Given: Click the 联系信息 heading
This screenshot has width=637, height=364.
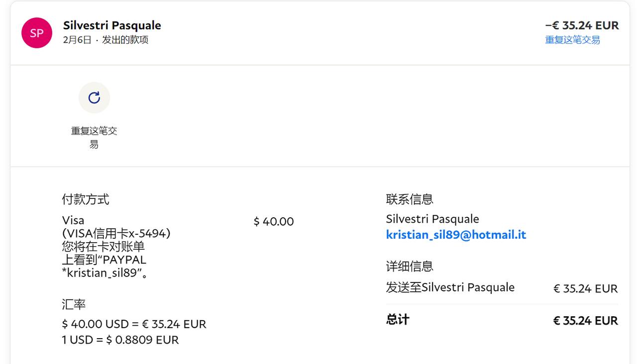Looking at the screenshot, I should tap(409, 199).
